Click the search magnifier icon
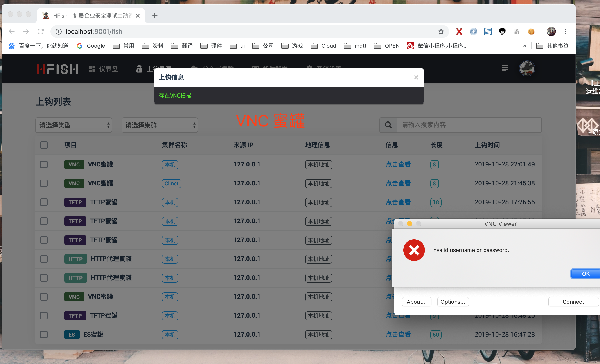600x364 pixels. pyautogui.click(x=388, y=125)
